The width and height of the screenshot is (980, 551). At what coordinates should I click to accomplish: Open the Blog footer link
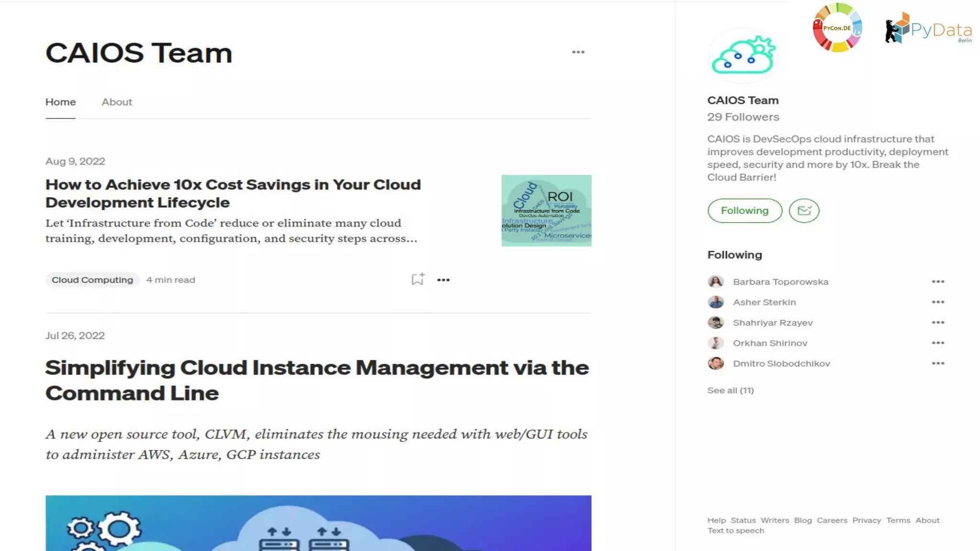tap(803, 520)
